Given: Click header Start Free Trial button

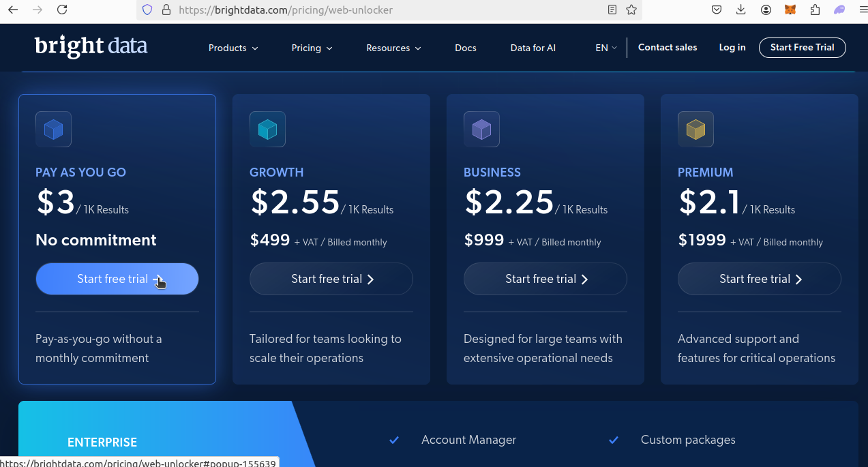Looking at the screenshot, I should pyautogui.click(x=803, y=47).
